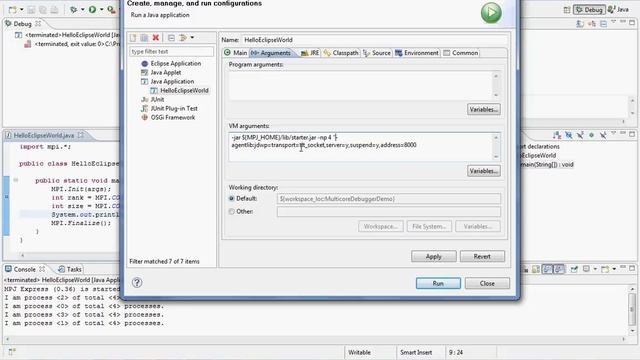The image size is (640, 360).
Task: Click the green Run icon in dialog header
Action: (x=491, y=13)
